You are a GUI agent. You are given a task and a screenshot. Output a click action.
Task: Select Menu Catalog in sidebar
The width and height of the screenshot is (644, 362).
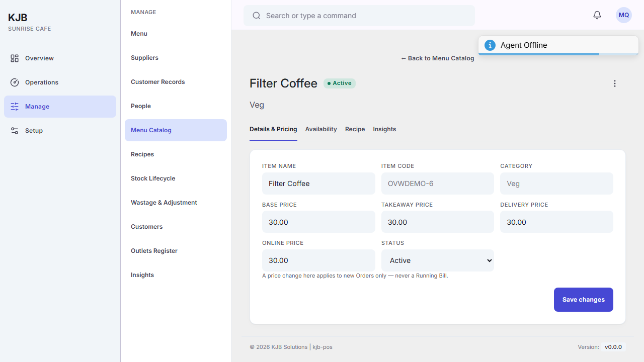pos(176,130)
